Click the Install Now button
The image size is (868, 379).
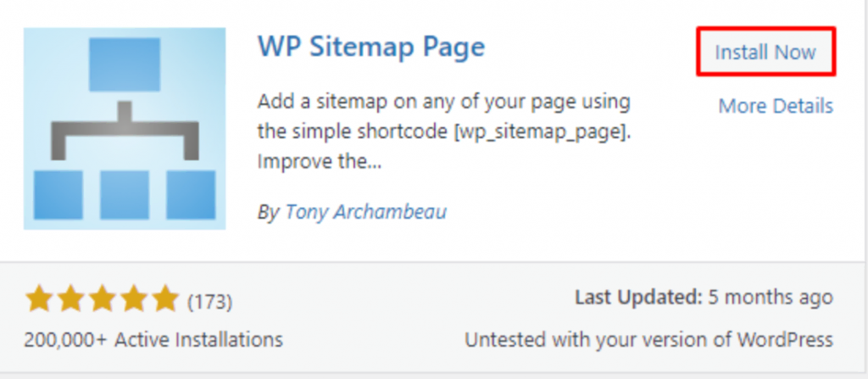[765, 52]
